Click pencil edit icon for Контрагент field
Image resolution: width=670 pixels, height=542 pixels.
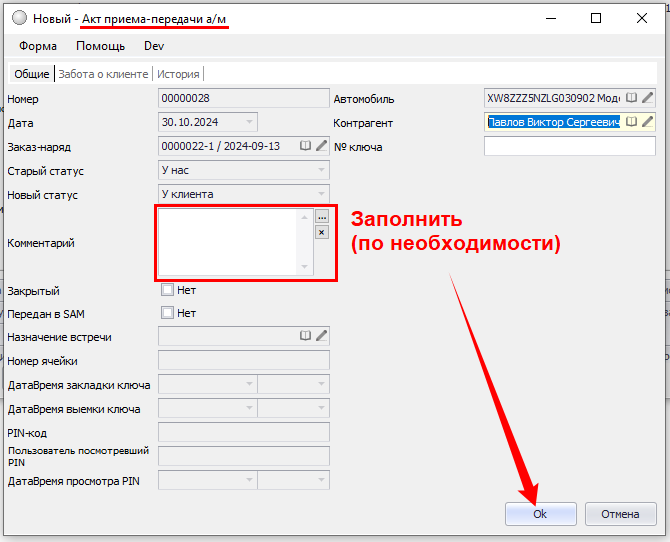click(x=647, y=122)
